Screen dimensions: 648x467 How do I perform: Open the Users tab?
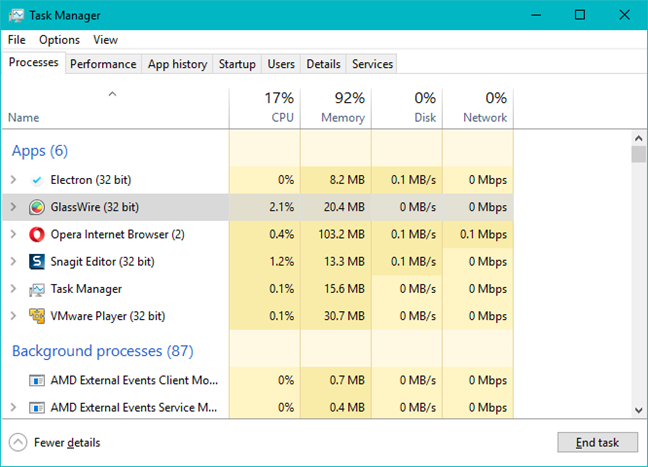click(281, 64)
